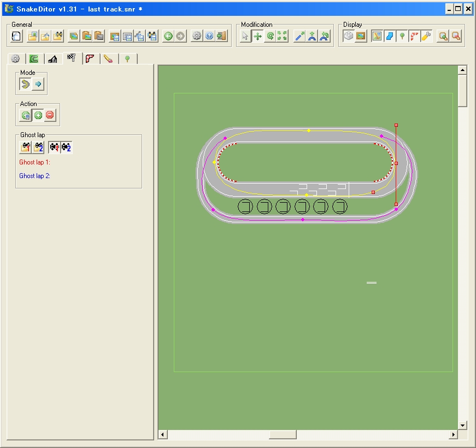Click clipboard with gray image icon
This screenshot has height=448, width=476.
click(x=99, y=36)
